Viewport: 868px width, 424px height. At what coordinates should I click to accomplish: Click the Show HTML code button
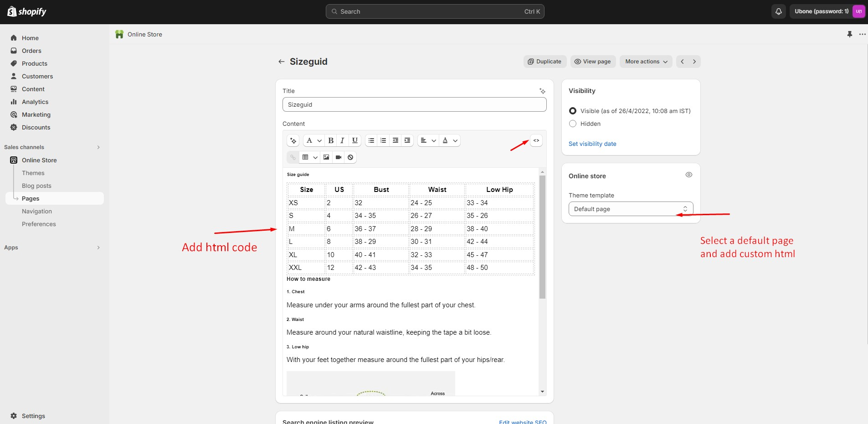click(x=536, y=140)
